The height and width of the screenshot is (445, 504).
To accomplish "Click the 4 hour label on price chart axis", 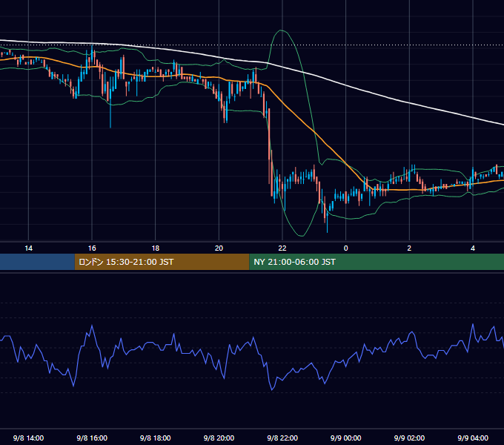I will pyautogui.click(x=473, y=248).
